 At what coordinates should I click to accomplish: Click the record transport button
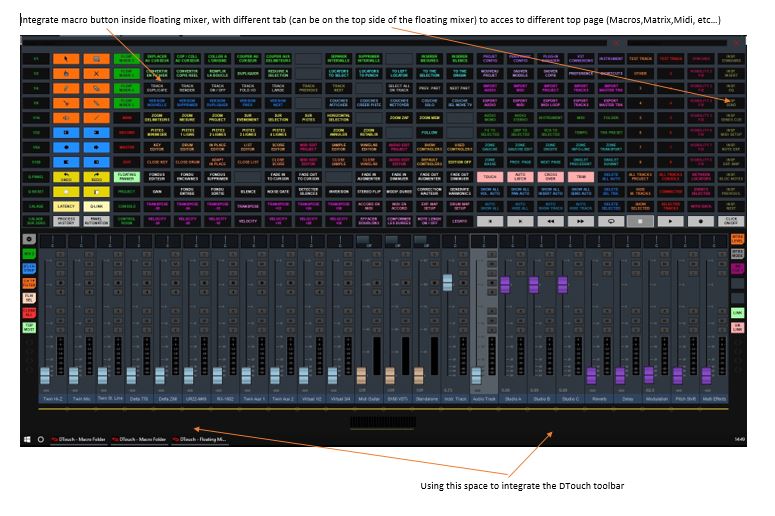700,221
